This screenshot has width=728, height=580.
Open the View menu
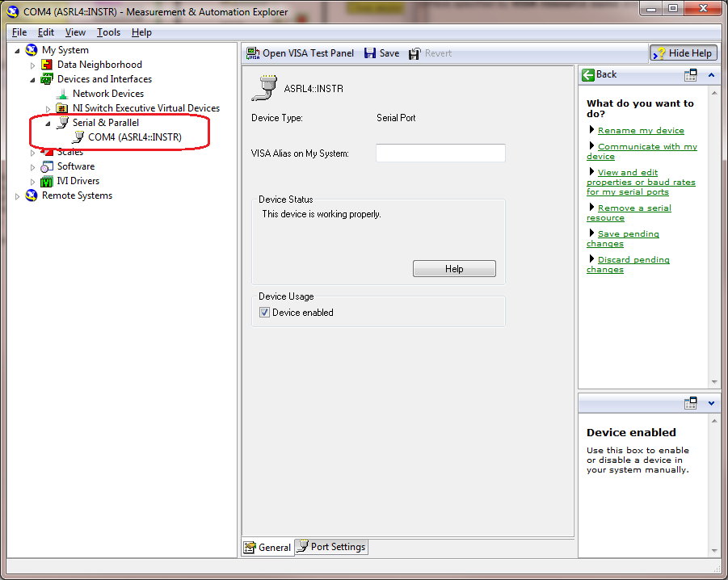point(75,32)
